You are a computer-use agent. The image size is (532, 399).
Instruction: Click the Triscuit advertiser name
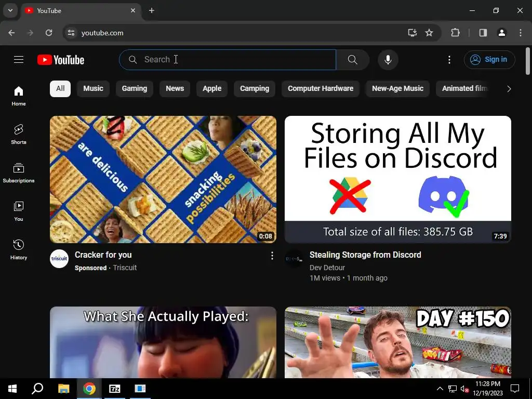pyautogui.click(x=125, y=268)
